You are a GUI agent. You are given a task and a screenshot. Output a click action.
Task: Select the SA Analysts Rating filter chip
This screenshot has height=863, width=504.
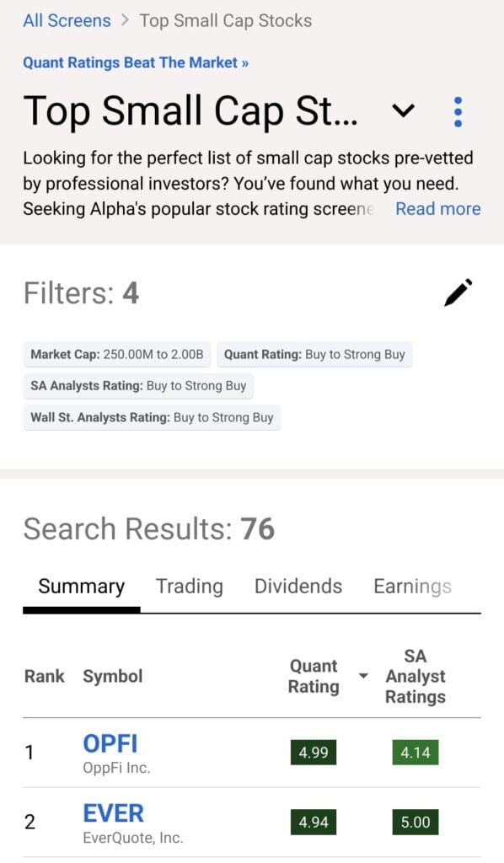point(137,386)
